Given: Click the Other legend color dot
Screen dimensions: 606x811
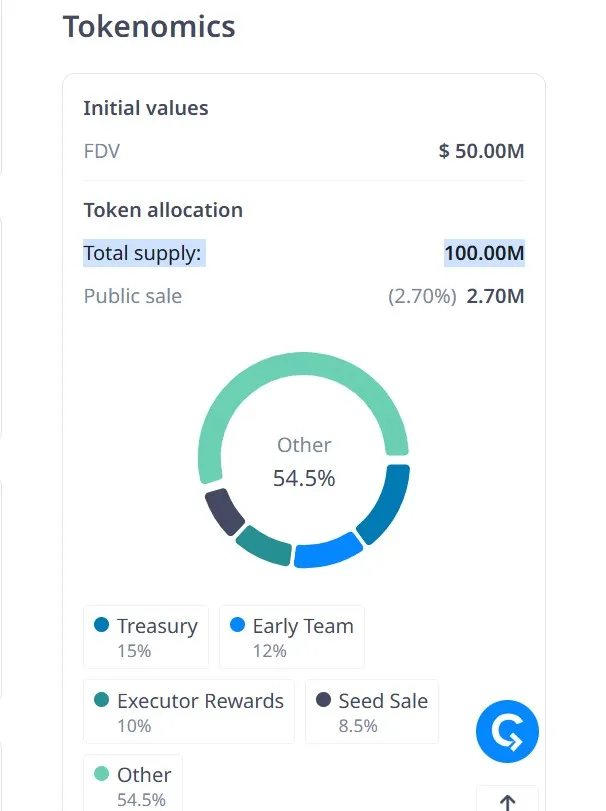Looking at the screenshot, I should (x=99, y=775).
